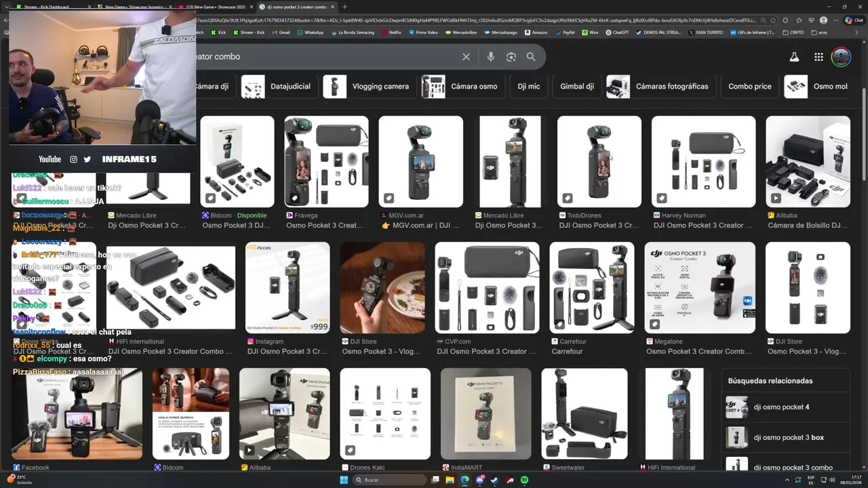Open the PayPal bookmark

click(565, 33)
